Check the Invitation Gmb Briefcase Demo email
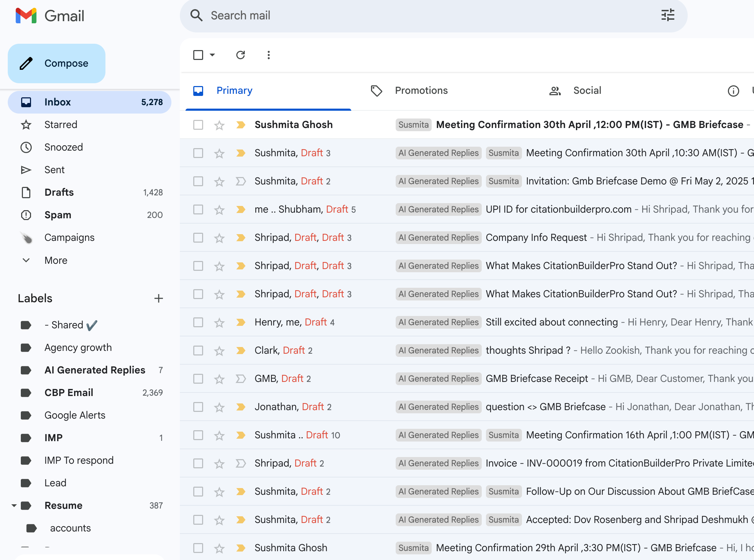754x560 pixels. [198, 181]
